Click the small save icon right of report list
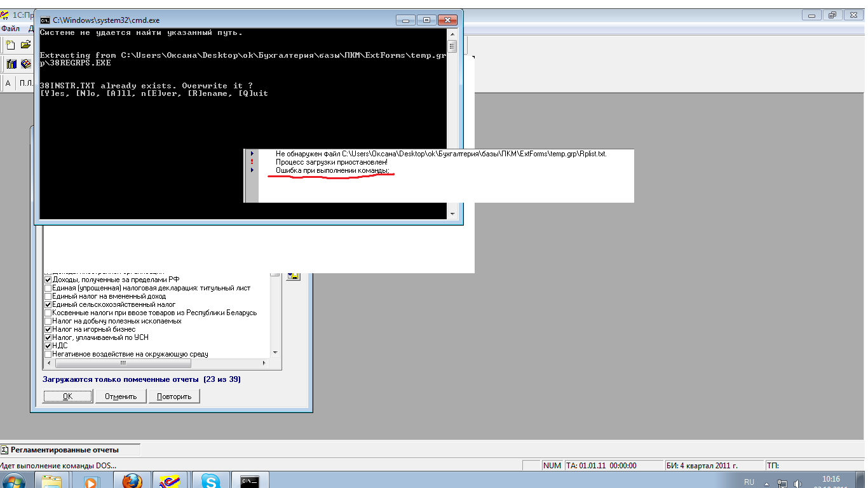The width and height of the screenshot is (868, 488). 293,274
